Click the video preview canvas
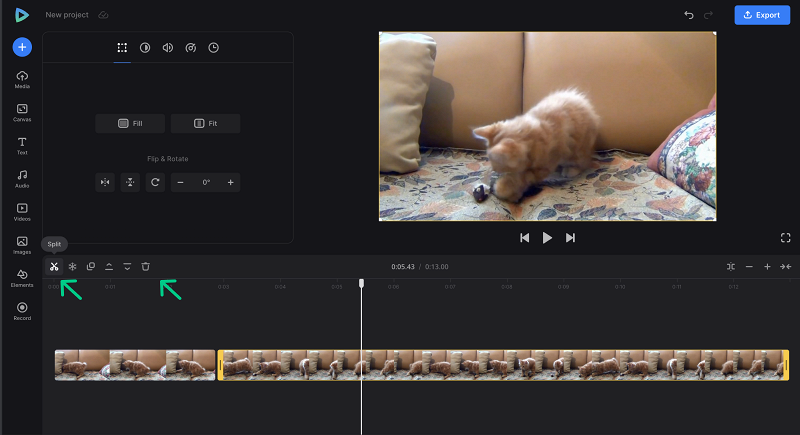This screenshot has height=435, width=800. click(x=547, y=126)
